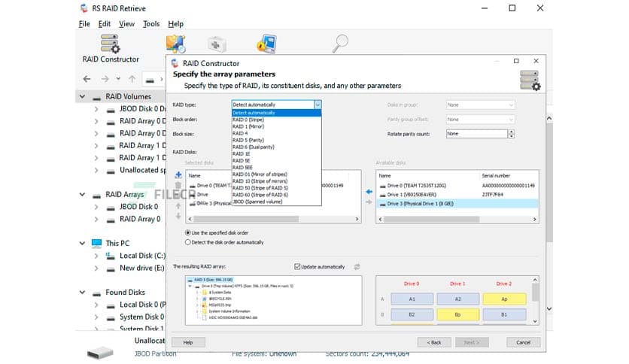The height and width of the screenshot is (364, 629).
Task: Click the magnifier search toolbar icon
Action: pos(341,43)
